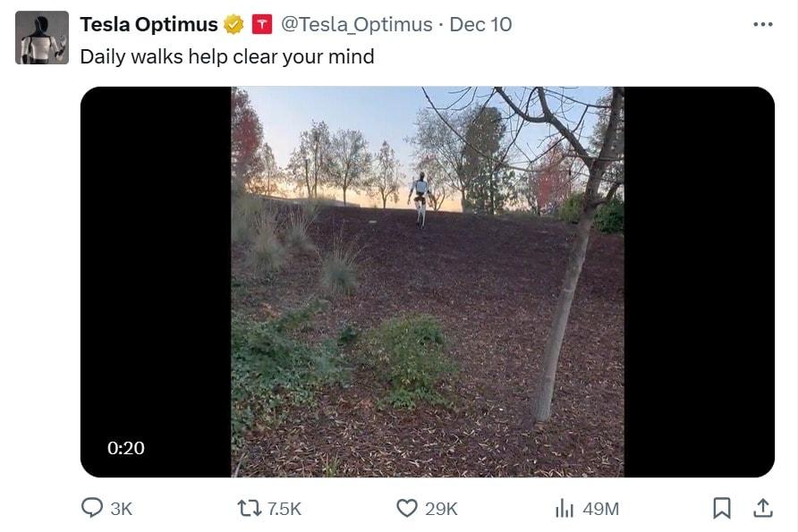The height and width of the screenshot is (532, 798).
Task: Click the 3K replies count
Action: 121,509
